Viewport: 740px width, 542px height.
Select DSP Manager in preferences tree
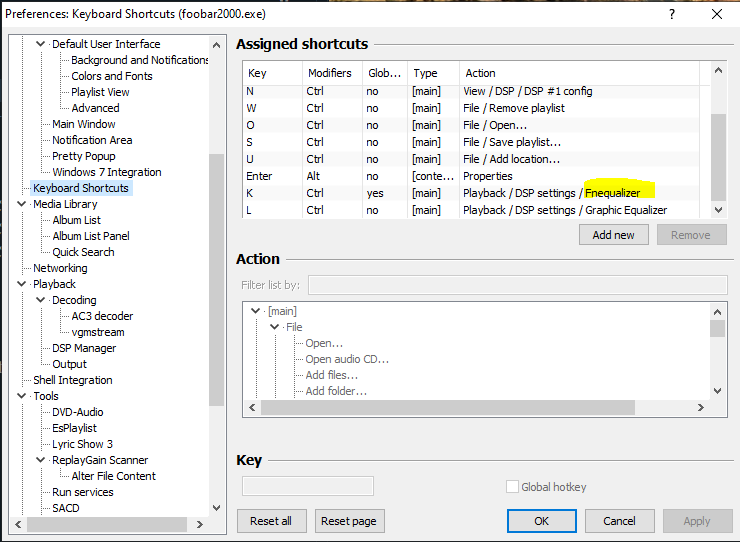[x=84, y=348]
